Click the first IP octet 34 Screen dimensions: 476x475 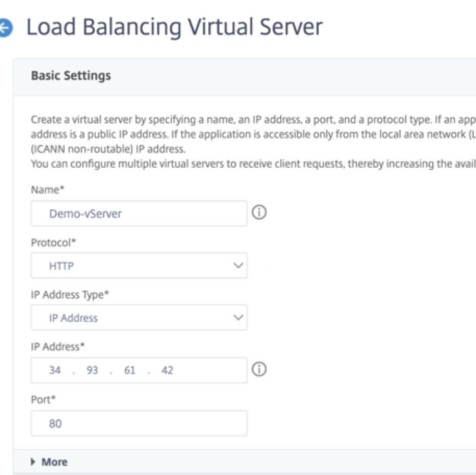point(55,370)
